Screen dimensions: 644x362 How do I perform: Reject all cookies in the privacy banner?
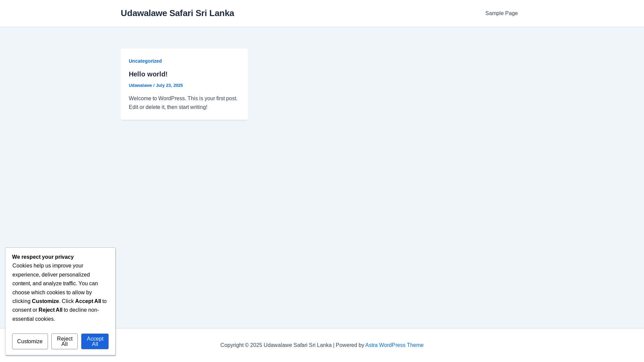pyautogui.click(x=64, y=341)
